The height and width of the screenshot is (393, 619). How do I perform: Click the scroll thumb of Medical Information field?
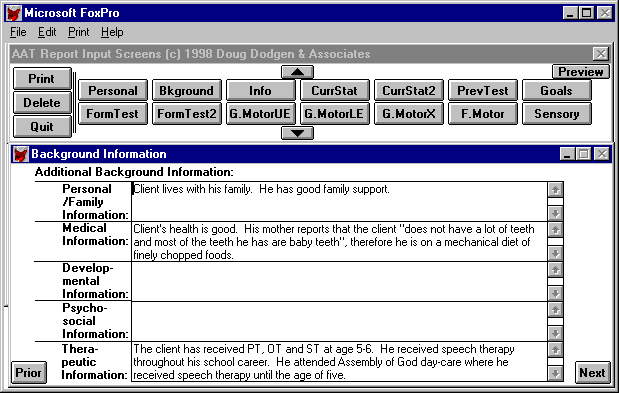point(555,241)
